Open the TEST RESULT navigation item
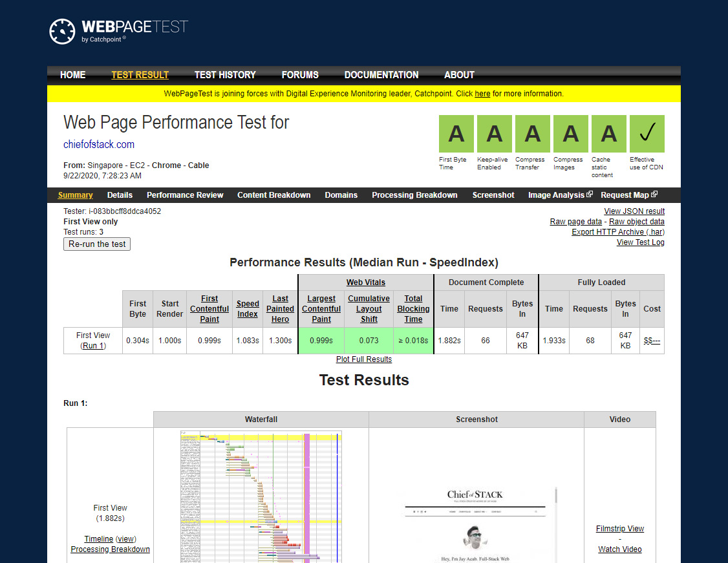Viewport: 728px width, 563px height. click(140, 75)
